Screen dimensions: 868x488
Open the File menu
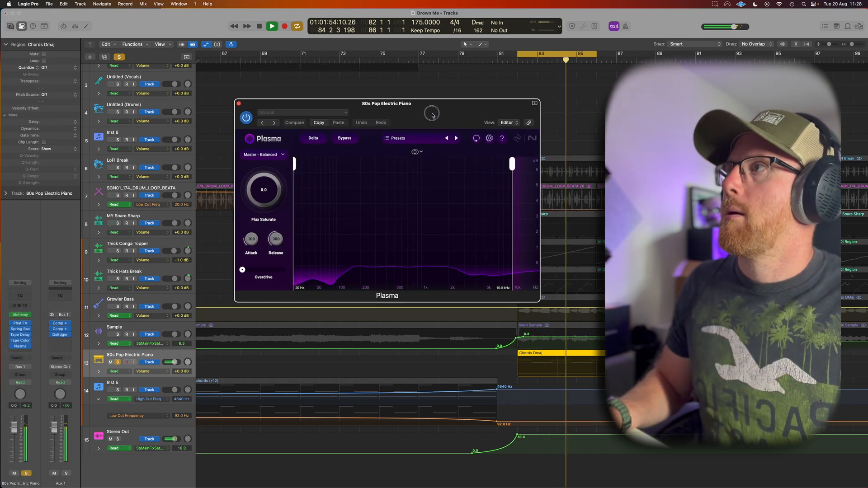(49, 4)
